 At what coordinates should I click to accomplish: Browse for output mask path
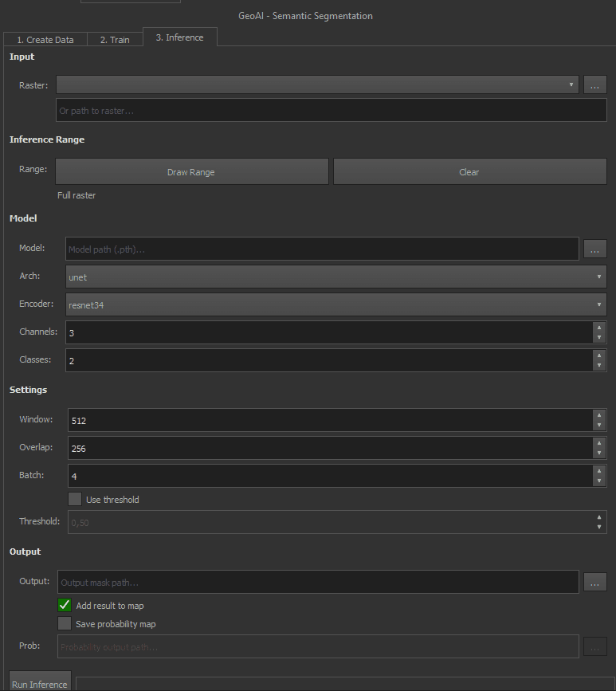pos(594,582)
